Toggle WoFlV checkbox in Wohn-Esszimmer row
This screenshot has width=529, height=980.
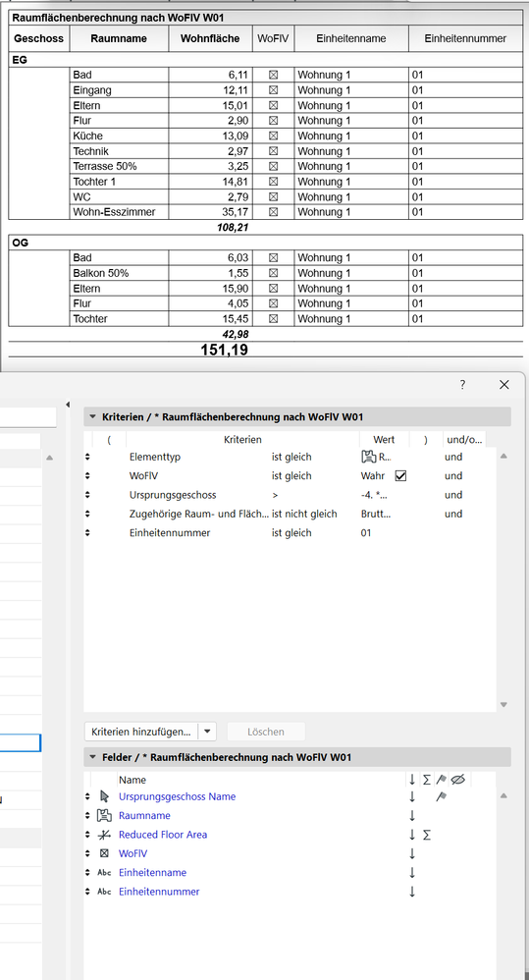click(x=273, y=212)
